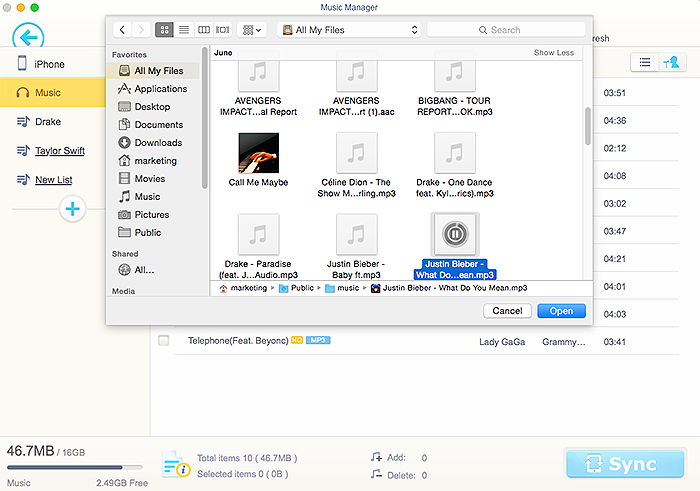Image resolution: width=700 pixels, height=491 pixels.
Task: Navigate forward in the file dialog
Action: (x=141, y=30)
